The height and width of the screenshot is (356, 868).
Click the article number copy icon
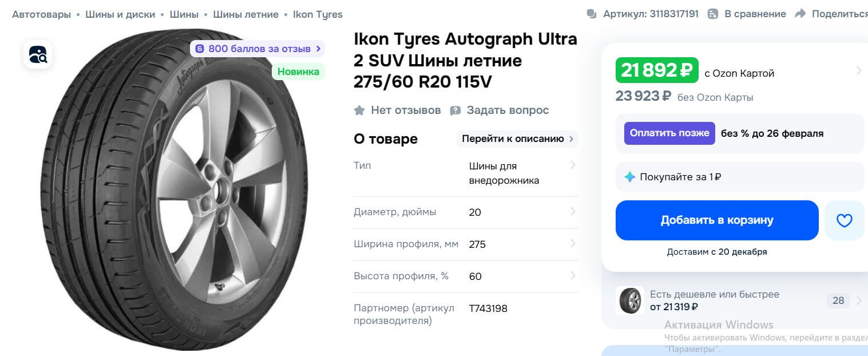[592, 14]
